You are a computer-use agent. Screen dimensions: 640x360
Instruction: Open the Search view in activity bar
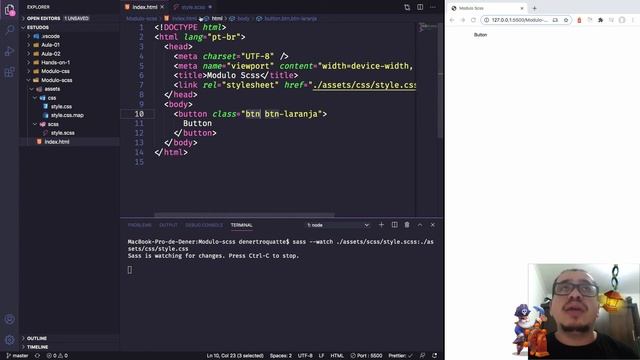9,30
